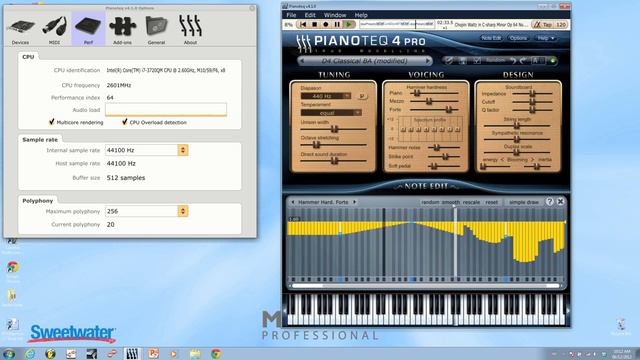Click the Options button in header
This screenshot has width=640, height=360.
click(x=518, y=38)
